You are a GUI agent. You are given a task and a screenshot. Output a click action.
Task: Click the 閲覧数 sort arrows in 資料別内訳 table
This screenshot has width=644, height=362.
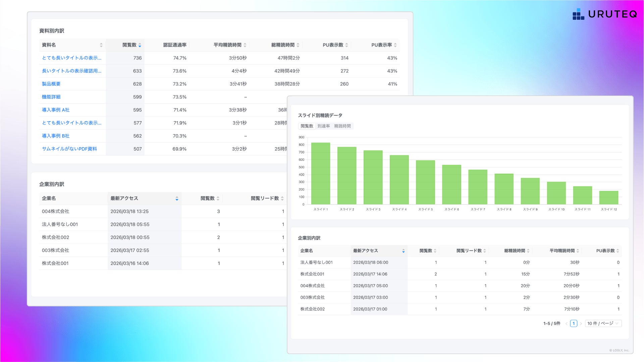(x=140, y=45)
